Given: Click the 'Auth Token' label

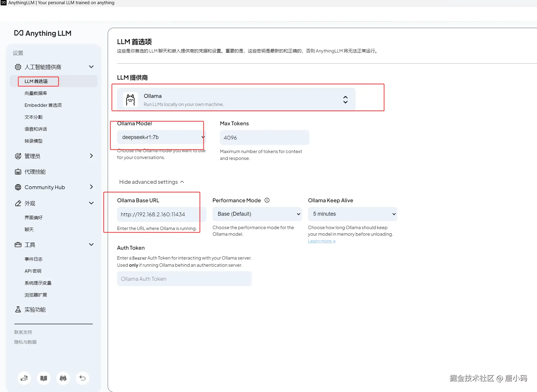Looking at the screenshot, I should tap(131, 248).
